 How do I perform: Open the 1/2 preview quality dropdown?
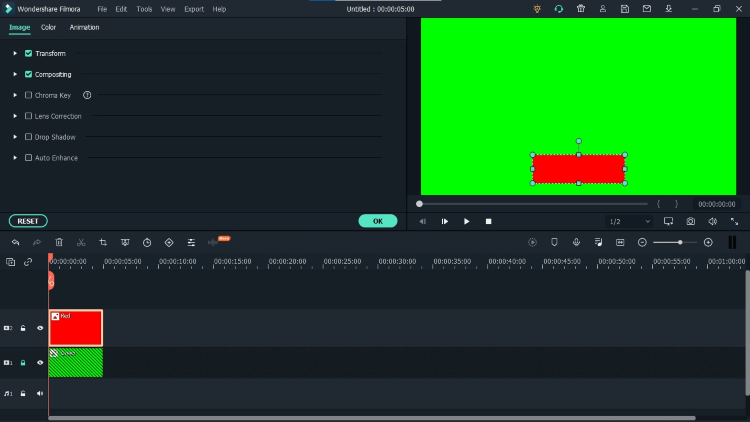coord(629,222)
